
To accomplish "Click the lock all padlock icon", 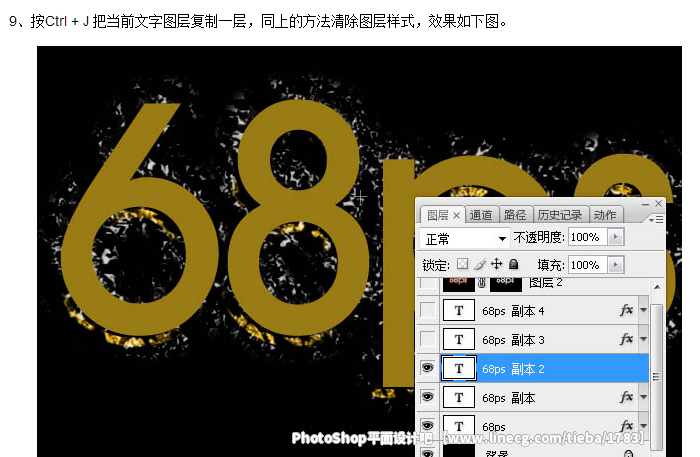I will click(x=513, y=265).
